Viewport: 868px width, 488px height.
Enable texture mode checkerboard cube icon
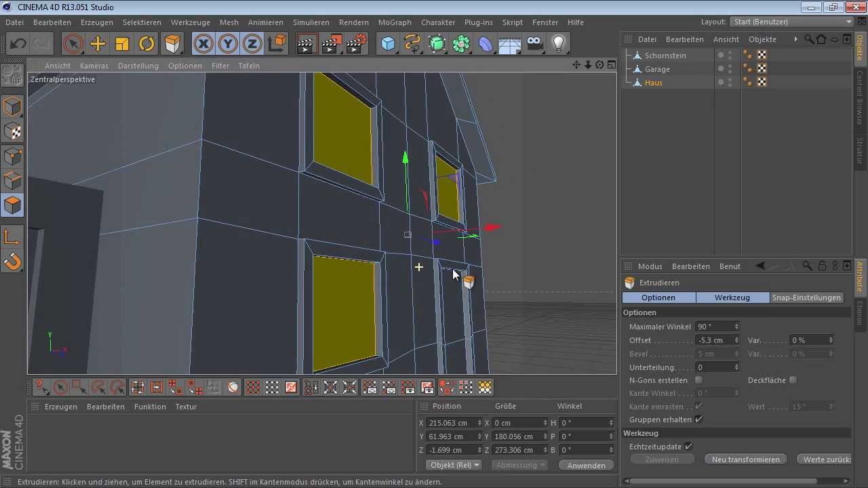pos(12,131)
